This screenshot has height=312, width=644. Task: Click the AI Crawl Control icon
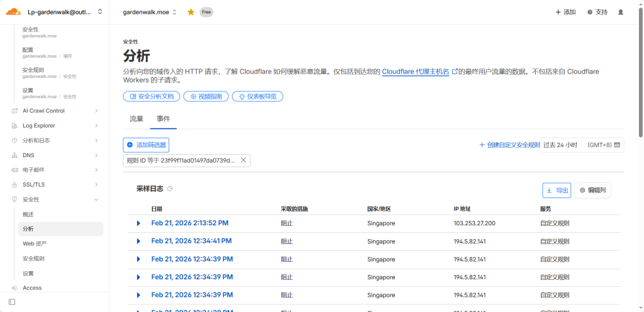(x=15, y=111)
